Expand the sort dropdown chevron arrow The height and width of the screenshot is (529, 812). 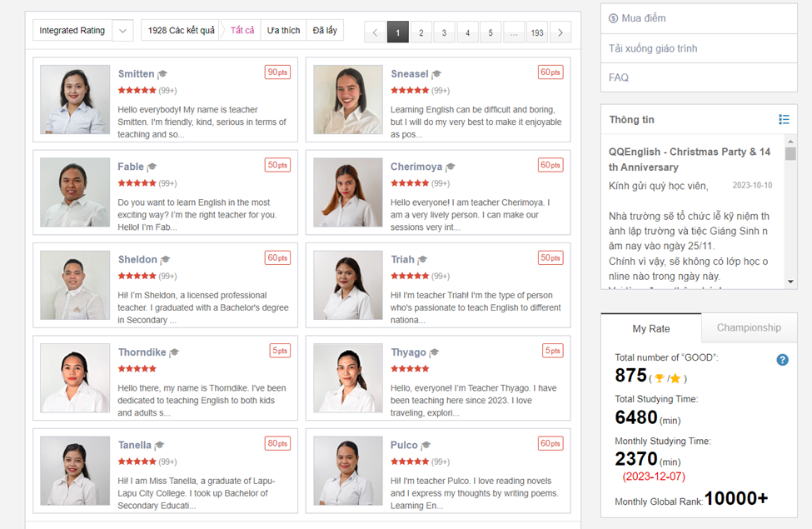pyautogui.click(x=122, y=31)
